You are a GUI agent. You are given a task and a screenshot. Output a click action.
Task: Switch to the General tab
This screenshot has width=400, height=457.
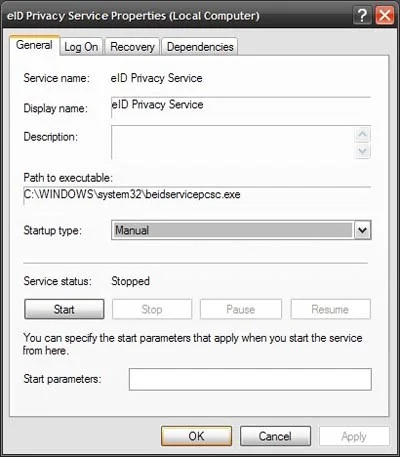34,45
